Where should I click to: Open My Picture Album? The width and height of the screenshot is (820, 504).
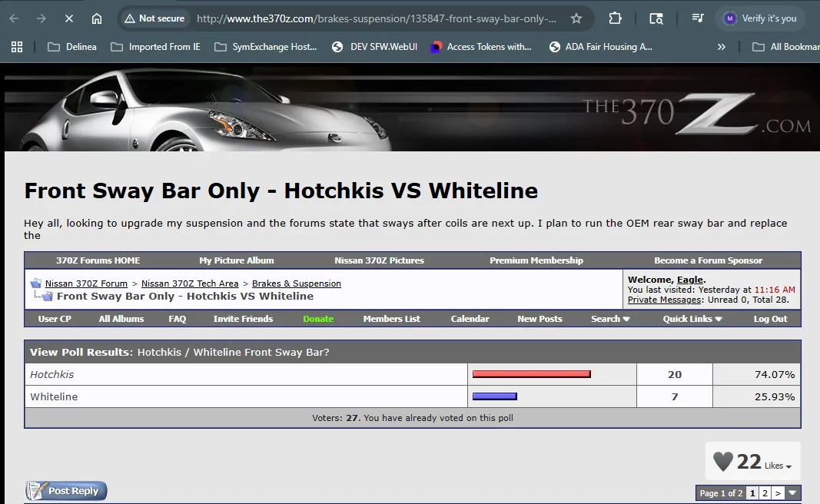point(237,260)
